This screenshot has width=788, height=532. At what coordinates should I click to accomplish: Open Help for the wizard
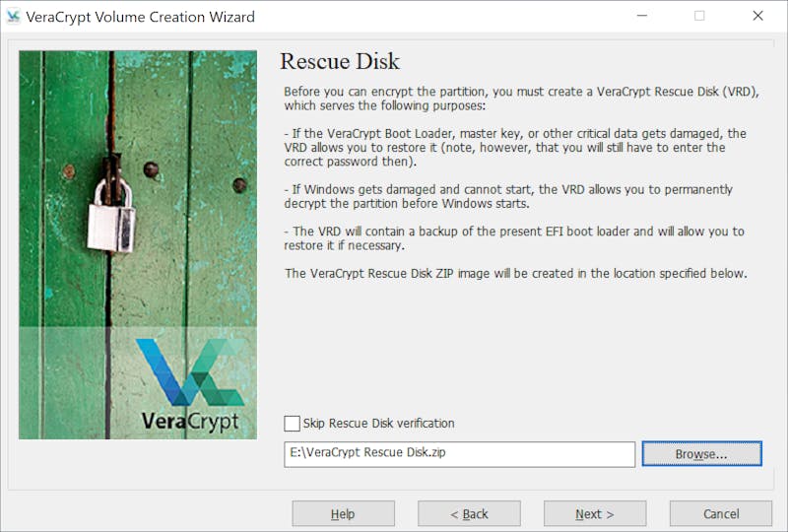343,513
